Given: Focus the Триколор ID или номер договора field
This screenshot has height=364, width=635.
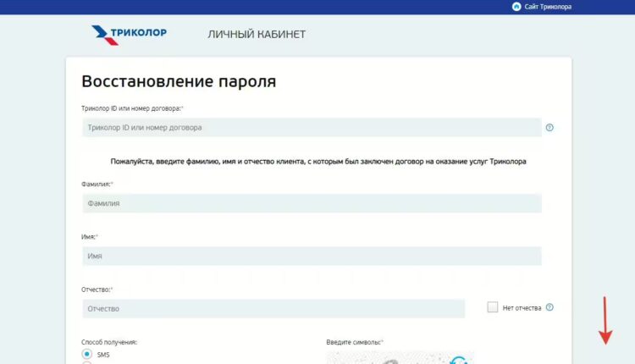Looking at the screenshot, I should (x=312, y=128).
